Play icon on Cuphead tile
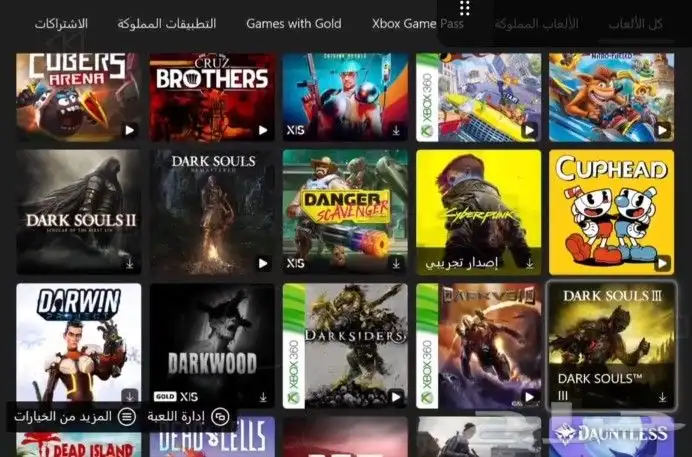 click(662, 263)
